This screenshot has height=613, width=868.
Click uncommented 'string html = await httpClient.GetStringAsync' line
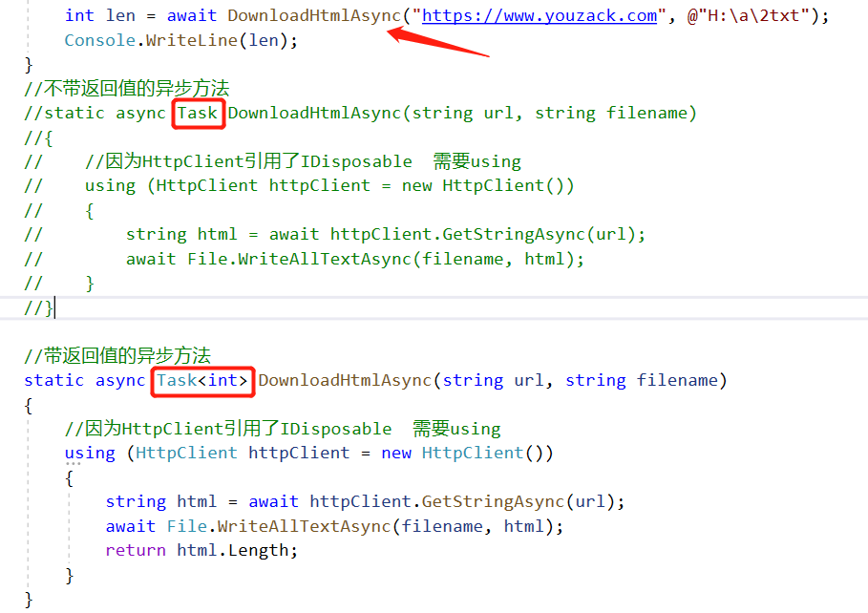tap(365, 501)
